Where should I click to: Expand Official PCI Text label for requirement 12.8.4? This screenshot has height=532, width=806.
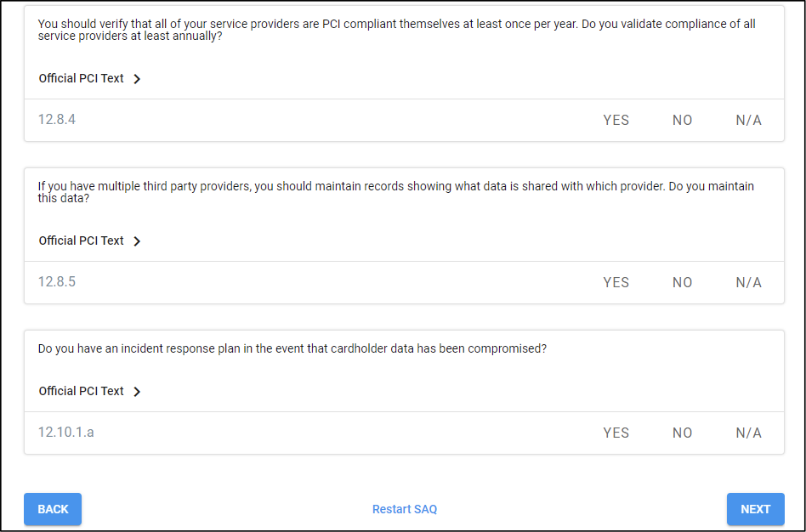click(82, 78)
